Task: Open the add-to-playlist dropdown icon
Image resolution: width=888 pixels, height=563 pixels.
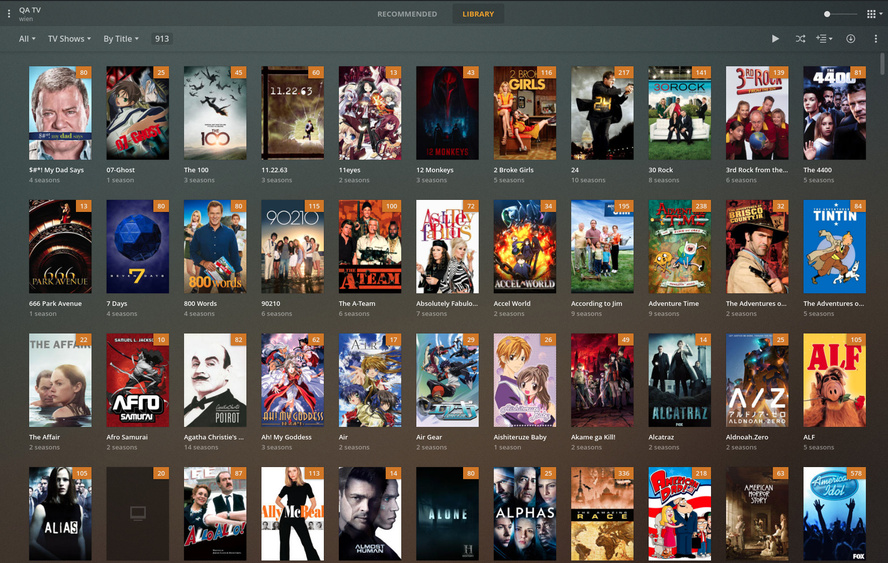Action: pos(824,39)
